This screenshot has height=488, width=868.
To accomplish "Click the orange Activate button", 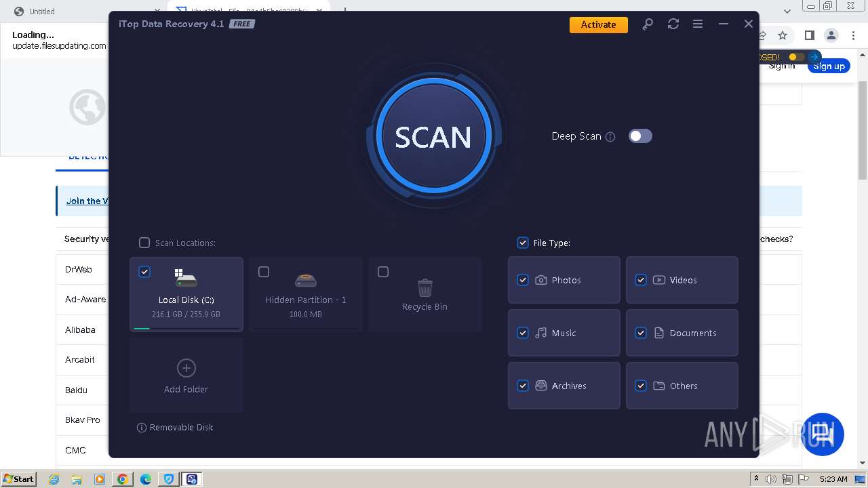I will point(598,24).
